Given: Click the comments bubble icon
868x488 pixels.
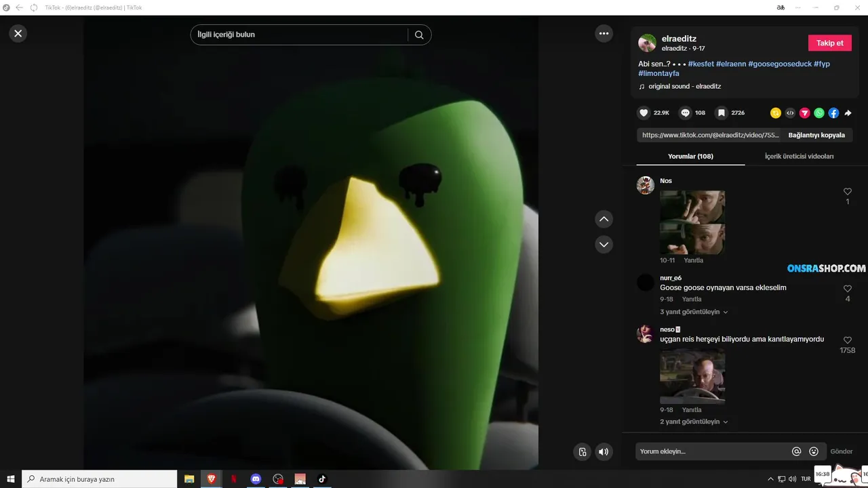Looking at the screenshot, I should (686, 113).
